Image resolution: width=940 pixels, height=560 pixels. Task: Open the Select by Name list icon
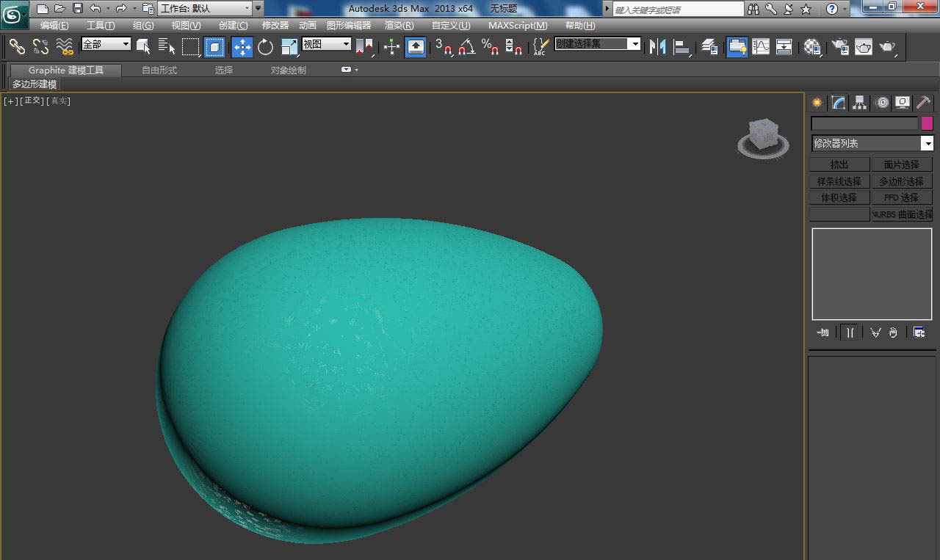[x=167, y=47]
